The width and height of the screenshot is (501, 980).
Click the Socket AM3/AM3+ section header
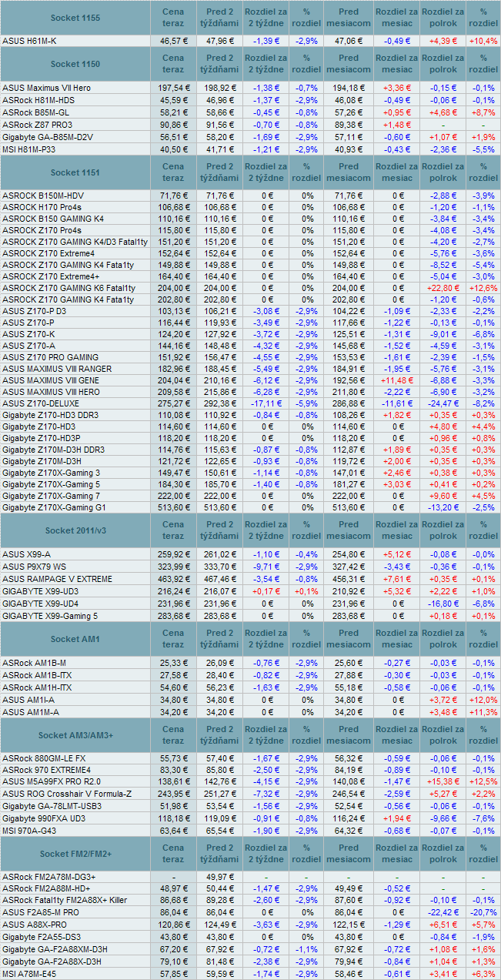coord(75,735)
